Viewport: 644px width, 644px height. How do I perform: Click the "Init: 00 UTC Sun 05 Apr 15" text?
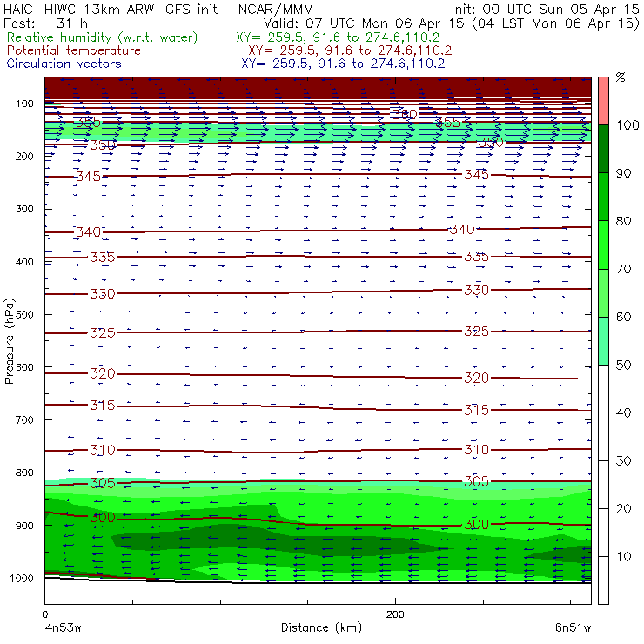click(545, 10)
